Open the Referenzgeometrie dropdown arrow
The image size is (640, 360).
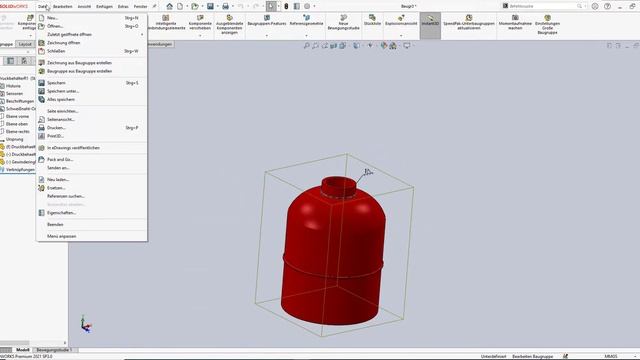[x=307, y=36]
